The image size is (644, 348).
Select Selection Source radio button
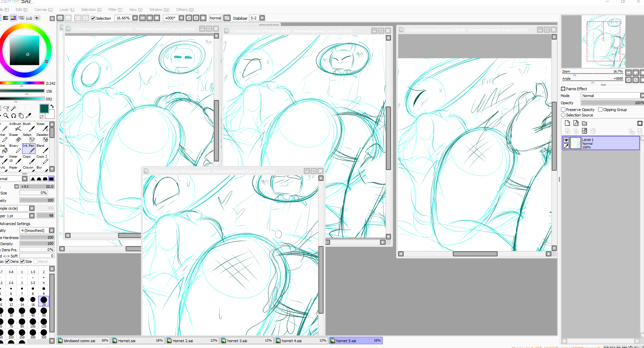563,115
